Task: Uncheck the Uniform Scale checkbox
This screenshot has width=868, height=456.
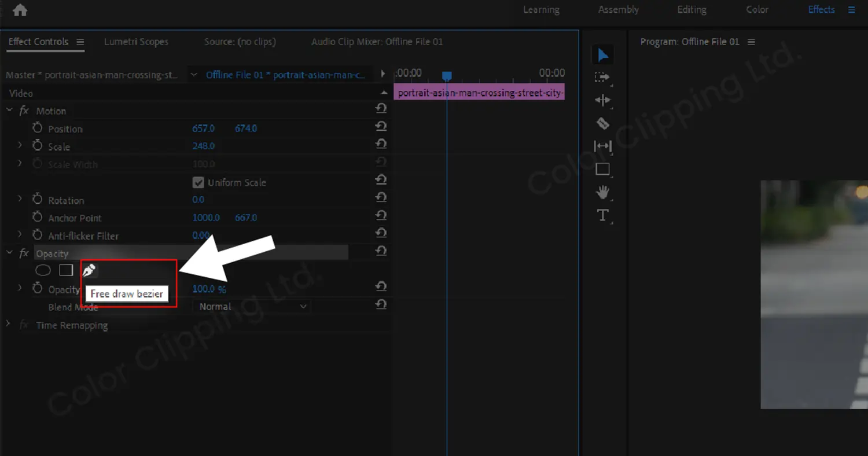Action: 198,182
